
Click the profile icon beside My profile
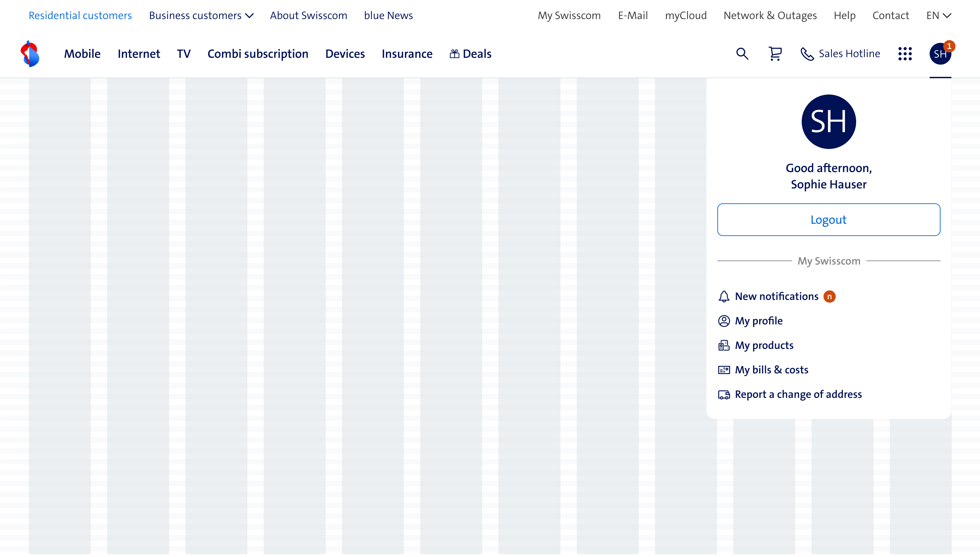(723, 321)
